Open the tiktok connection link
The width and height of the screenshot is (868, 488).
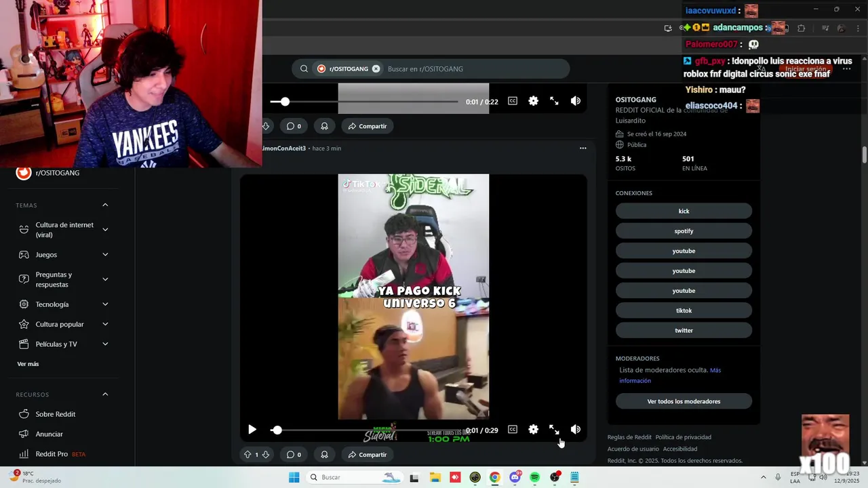tap(684, 310)
